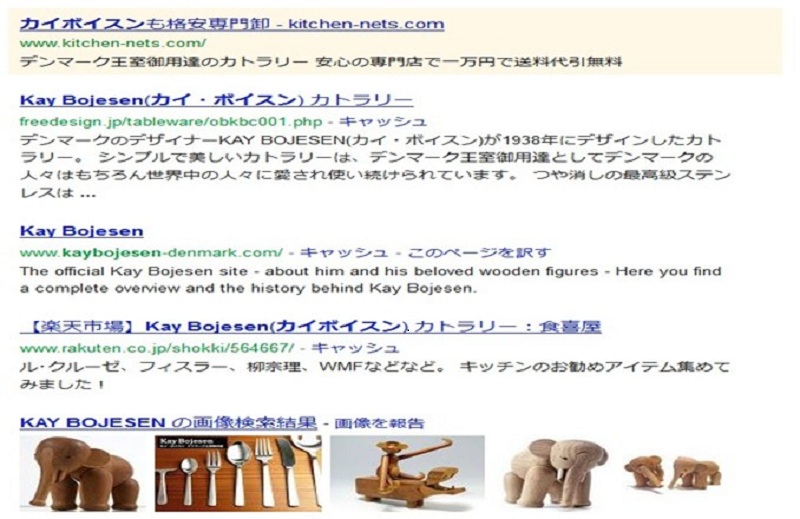Open 楽天市場 Kay Bojesen カトラリー 食喜屋 result
The width and height of the screenshot is (800, 519).
(x=311, y=327)
